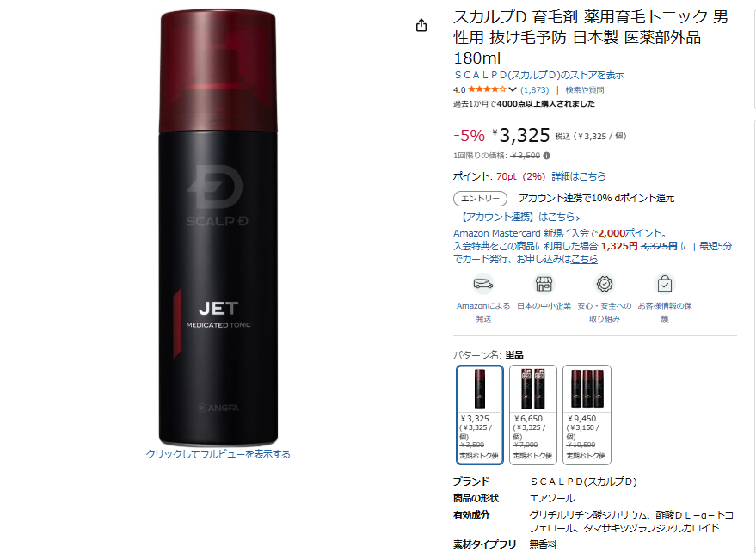
Task: Click the star rating icons
Action: click(487, 89)
